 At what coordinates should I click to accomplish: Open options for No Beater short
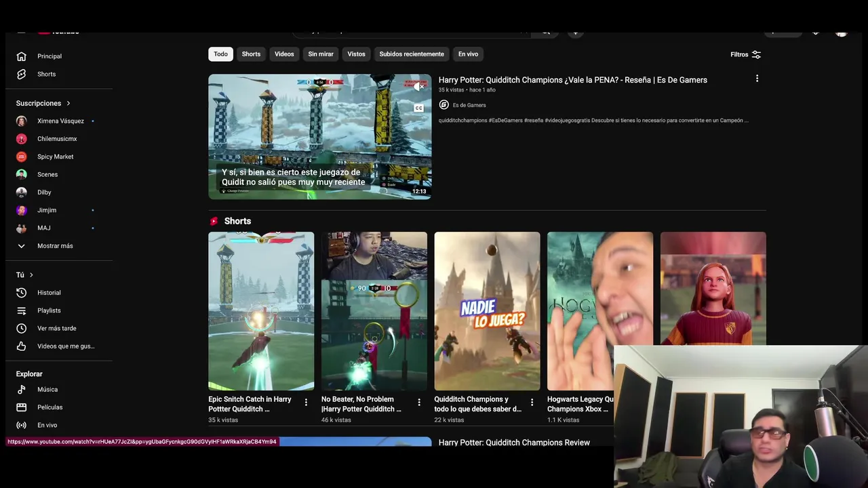419,403
